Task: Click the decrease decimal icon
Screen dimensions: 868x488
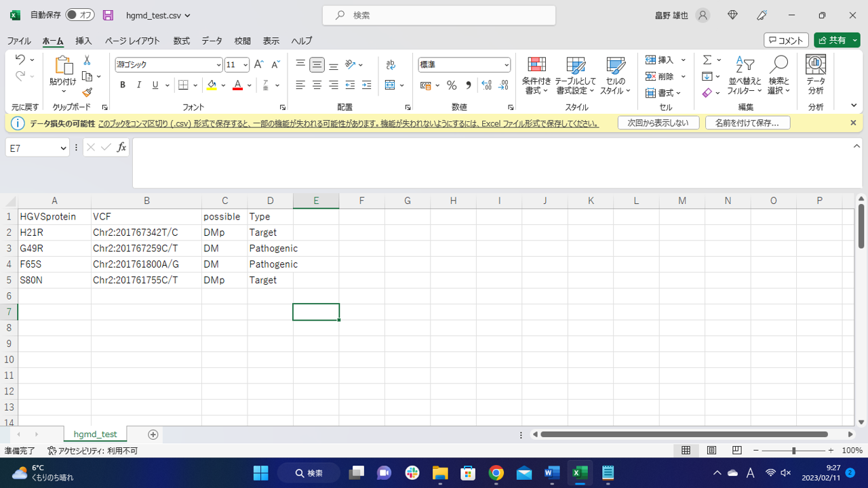Action: [503, 85]
